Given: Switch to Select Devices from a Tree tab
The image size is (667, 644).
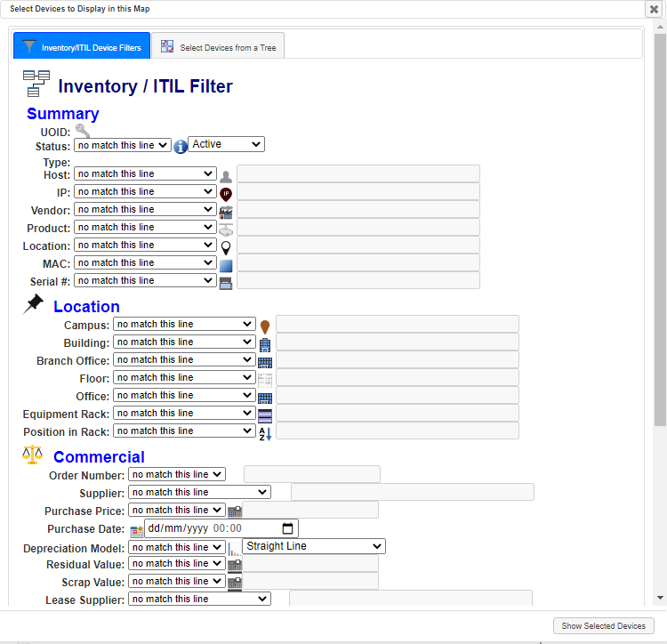Looking at the screenshot, I should point(218,46).
